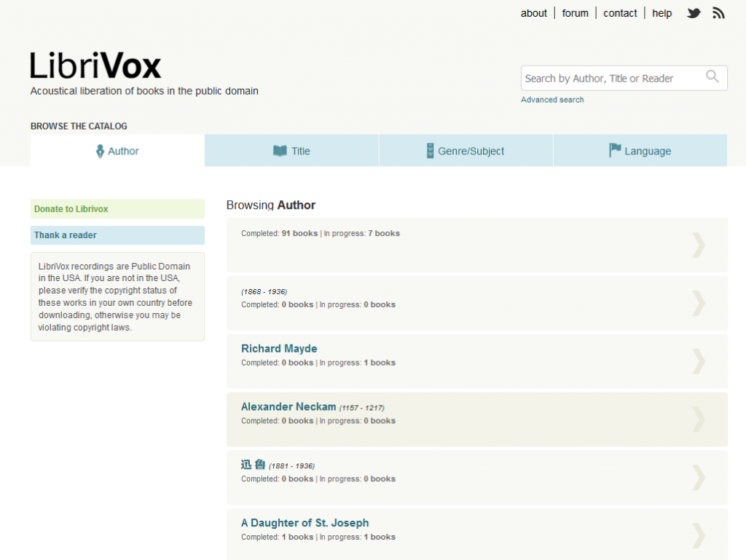The width and height of the screenshot is (746, 560).
Task: Click the Browsing Author heading
Action: click(271, 205)
